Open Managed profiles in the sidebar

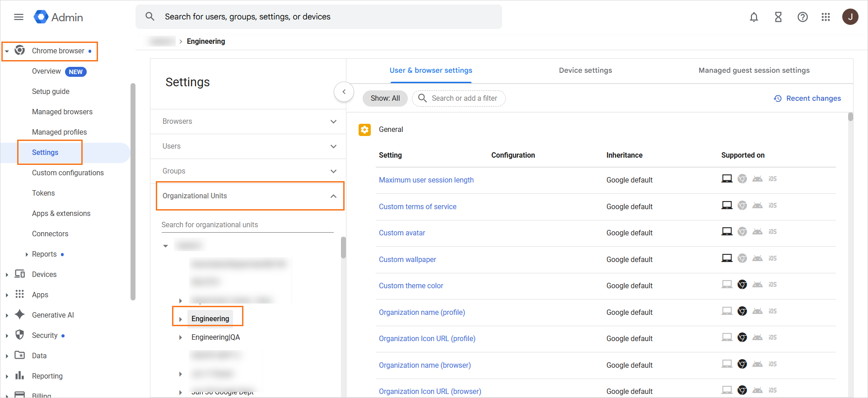pos(59,132)
